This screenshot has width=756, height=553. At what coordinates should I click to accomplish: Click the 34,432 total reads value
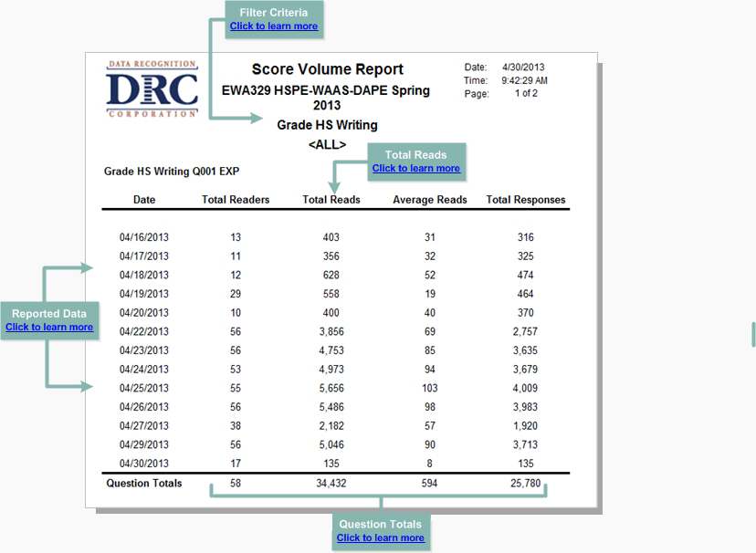tap(331, 484)
